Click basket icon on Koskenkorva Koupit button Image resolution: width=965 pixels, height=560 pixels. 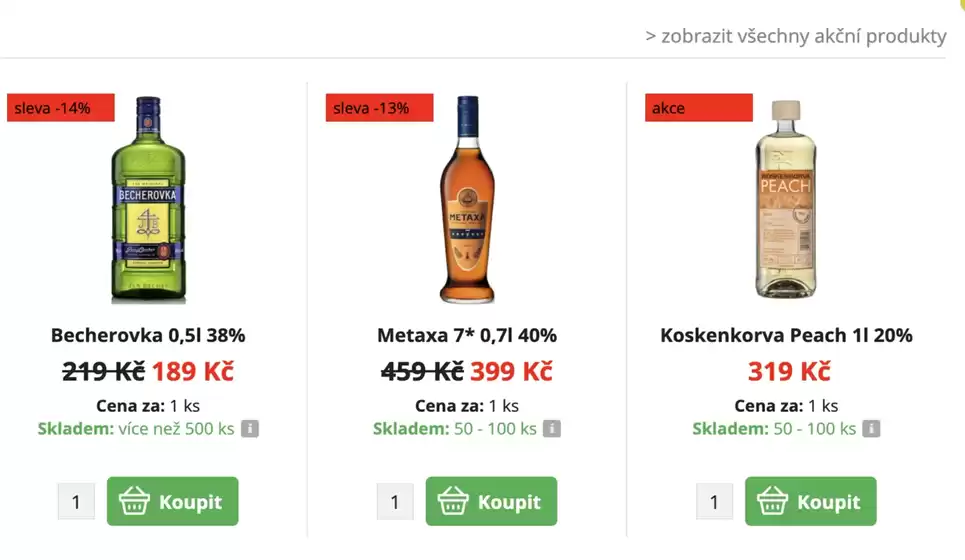pyautogui.click(x=773, y=501)
